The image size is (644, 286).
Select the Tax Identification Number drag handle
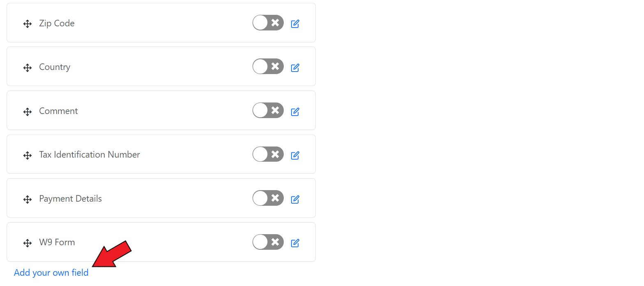pyautogui.click(x=28, y=156)
